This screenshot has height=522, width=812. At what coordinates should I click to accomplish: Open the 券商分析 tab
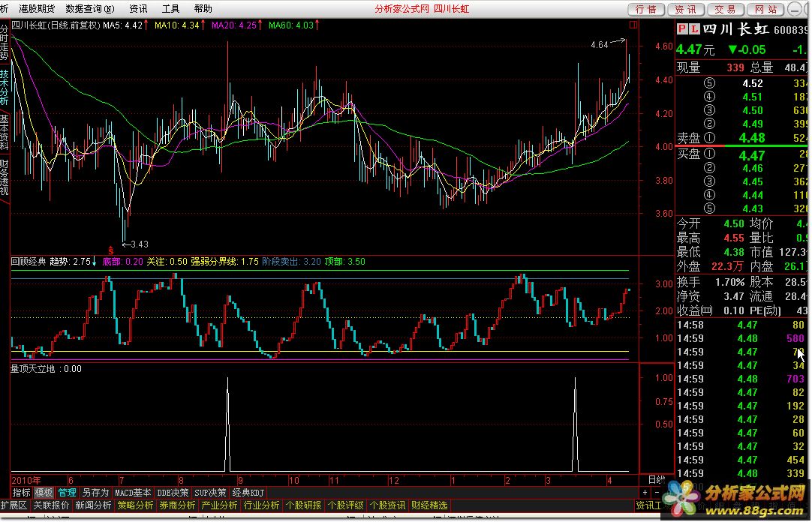177,505
